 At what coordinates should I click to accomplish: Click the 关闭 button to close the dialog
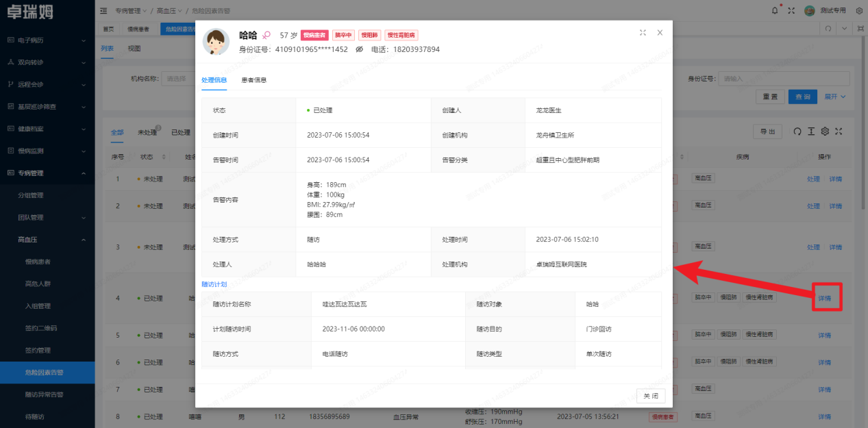click(x=649, y=395)
